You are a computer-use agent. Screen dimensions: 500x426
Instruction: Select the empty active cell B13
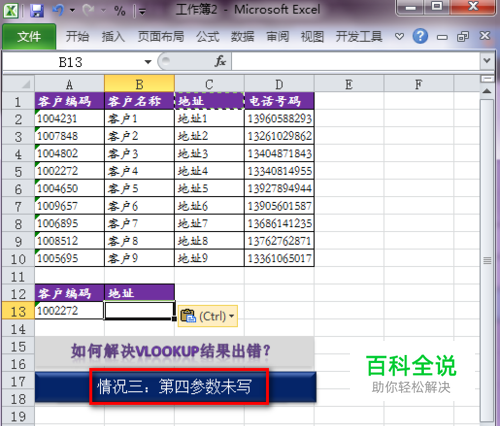coord(139,311)
